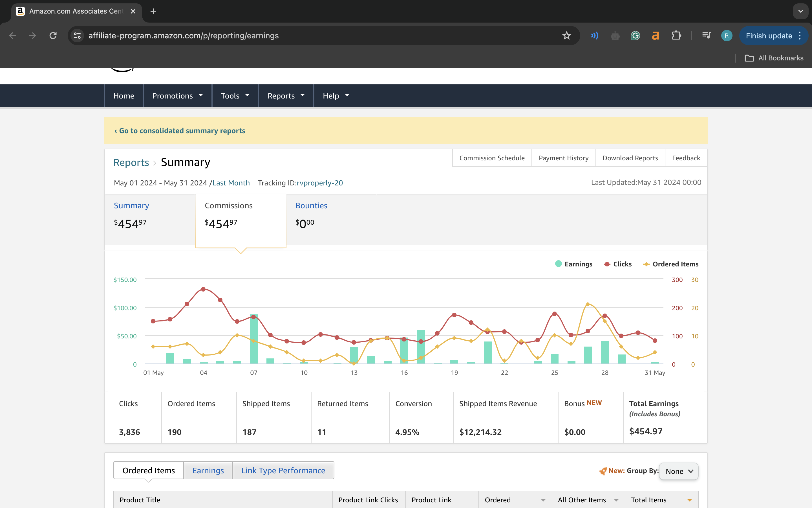Reload the page with refresh icon
Image resolution: width=812 pixels, height=508 pixels.
click(53, 36)
